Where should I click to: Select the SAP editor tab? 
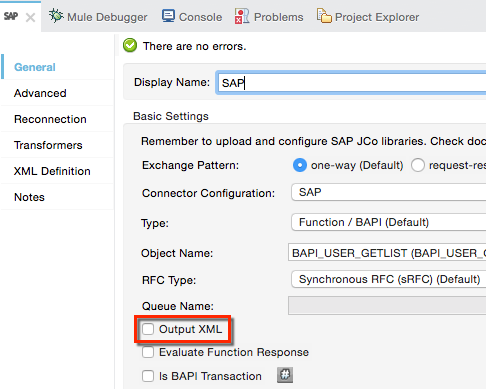(x=11, y=16)
